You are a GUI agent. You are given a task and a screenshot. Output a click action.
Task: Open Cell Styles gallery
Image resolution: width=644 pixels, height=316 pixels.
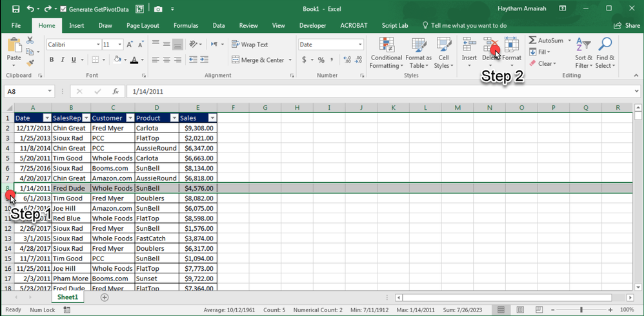(x=443, y=54)
